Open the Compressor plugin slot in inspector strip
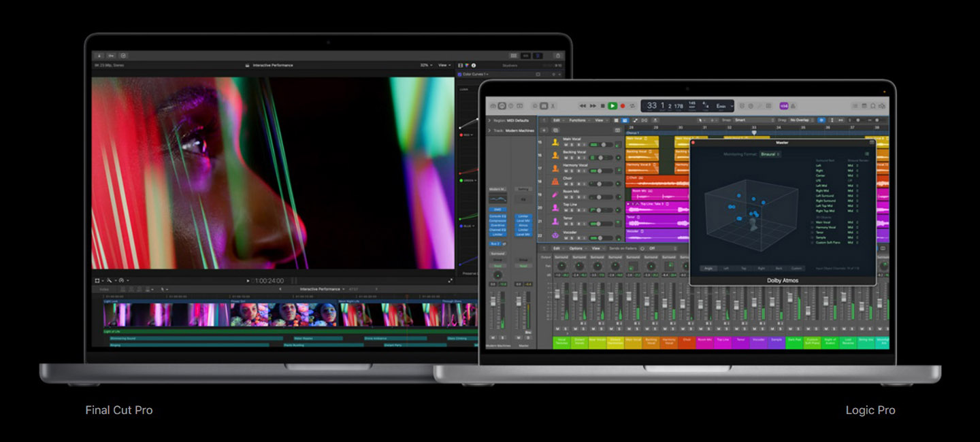Viewport: 980px width, 442px height. [497, 220]
